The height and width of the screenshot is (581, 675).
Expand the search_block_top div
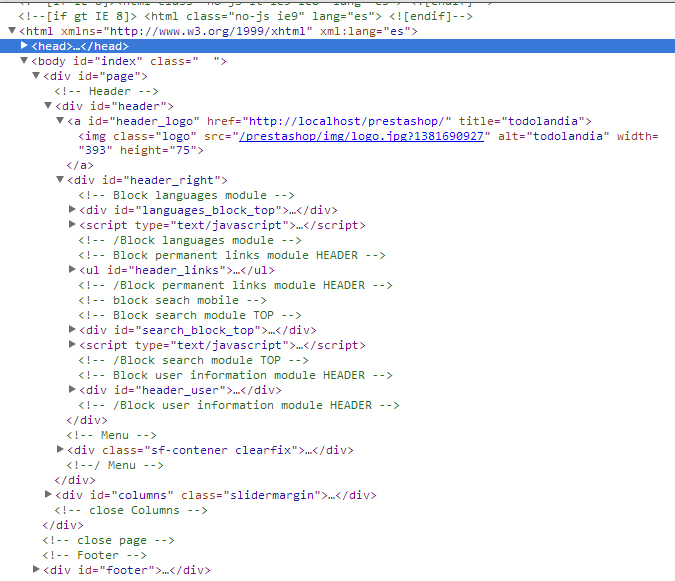coord(72,330)
